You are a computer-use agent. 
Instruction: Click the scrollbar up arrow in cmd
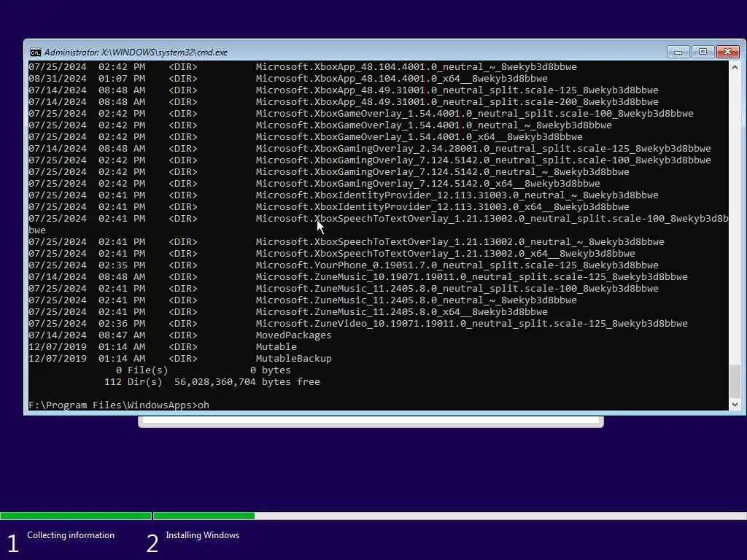pos(735,68)
